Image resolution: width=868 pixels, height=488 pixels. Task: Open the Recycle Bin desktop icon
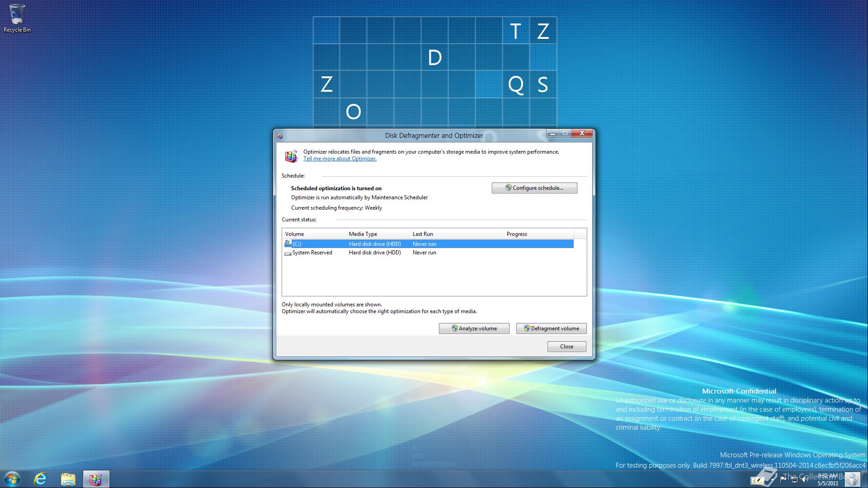click(17, 19)
